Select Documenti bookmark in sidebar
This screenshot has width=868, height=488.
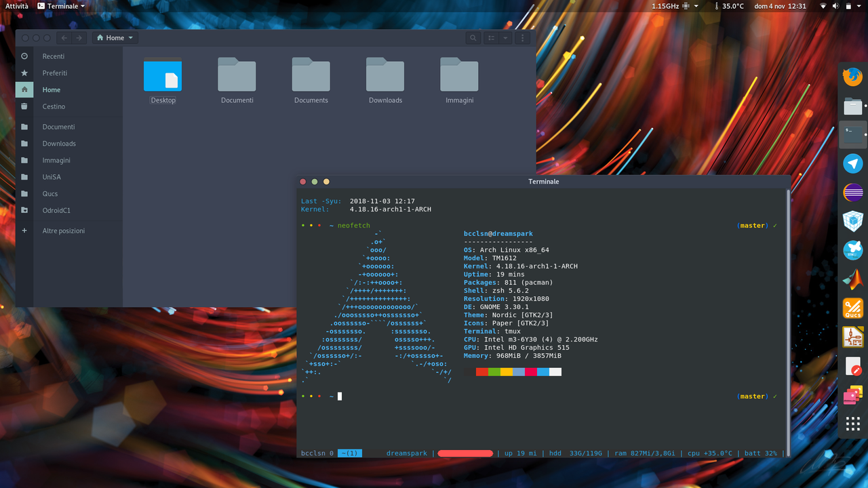pos(68,127)
